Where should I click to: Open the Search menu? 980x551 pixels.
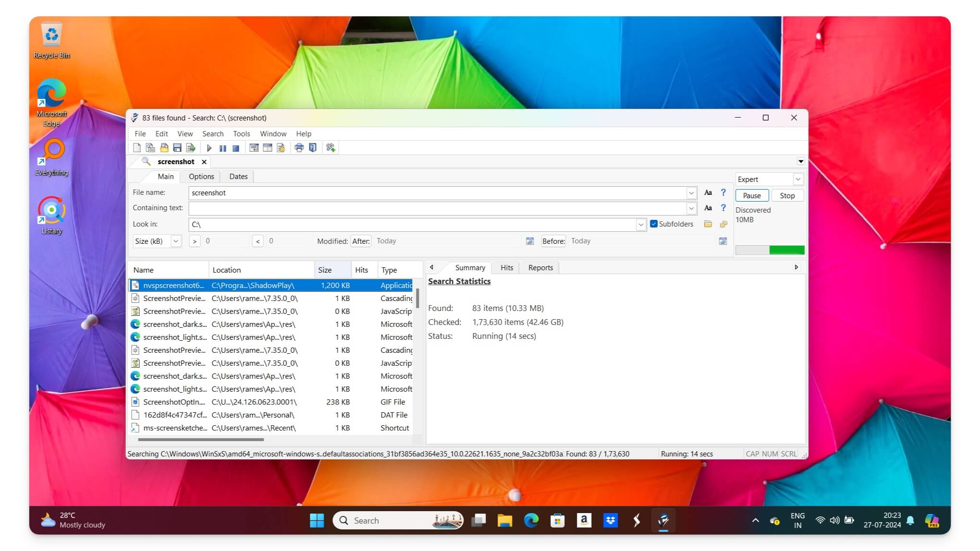(x=213, y=134)
